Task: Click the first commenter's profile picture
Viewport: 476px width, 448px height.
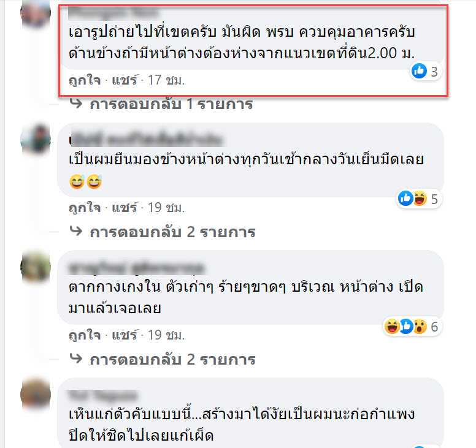Action: tap(36, 13)
